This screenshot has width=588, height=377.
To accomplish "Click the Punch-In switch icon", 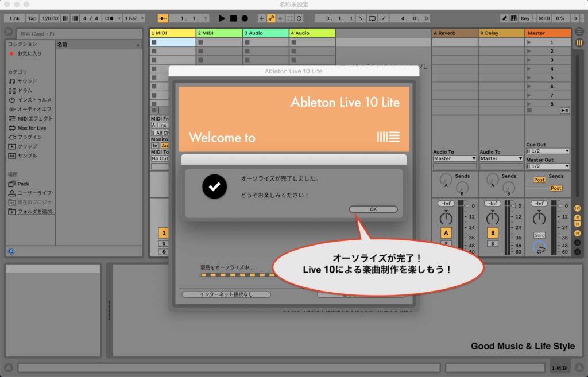I will tap(361, 18).
